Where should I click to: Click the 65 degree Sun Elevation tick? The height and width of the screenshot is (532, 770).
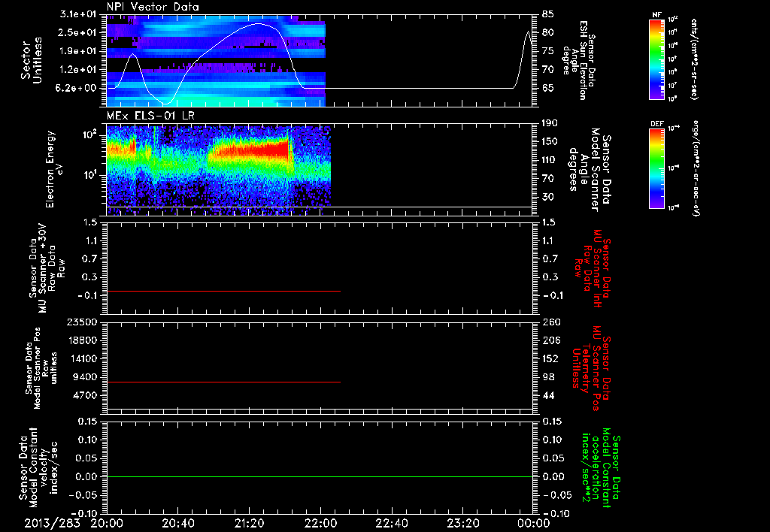(x=548, y=88)
